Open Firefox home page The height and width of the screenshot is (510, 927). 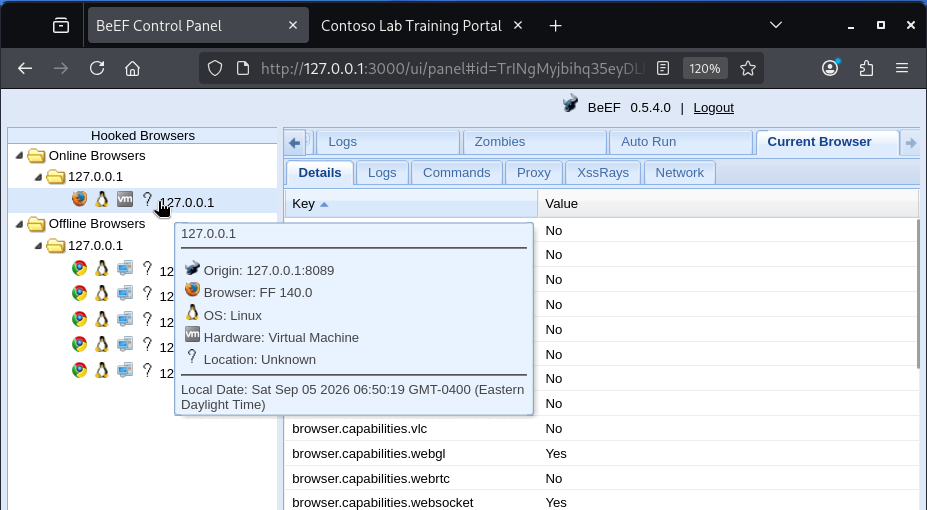(132, 69)
